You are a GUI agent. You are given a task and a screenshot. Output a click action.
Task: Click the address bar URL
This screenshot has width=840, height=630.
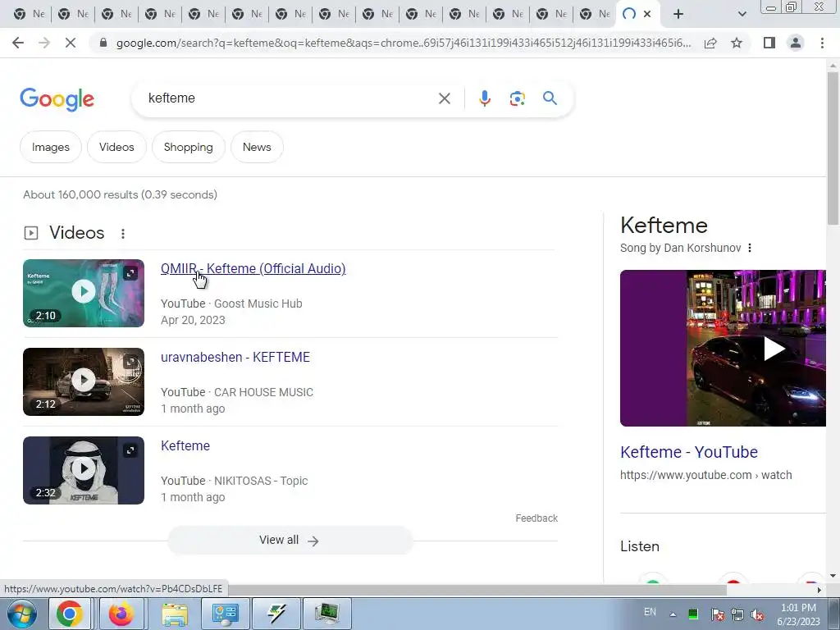coord(404,43)
